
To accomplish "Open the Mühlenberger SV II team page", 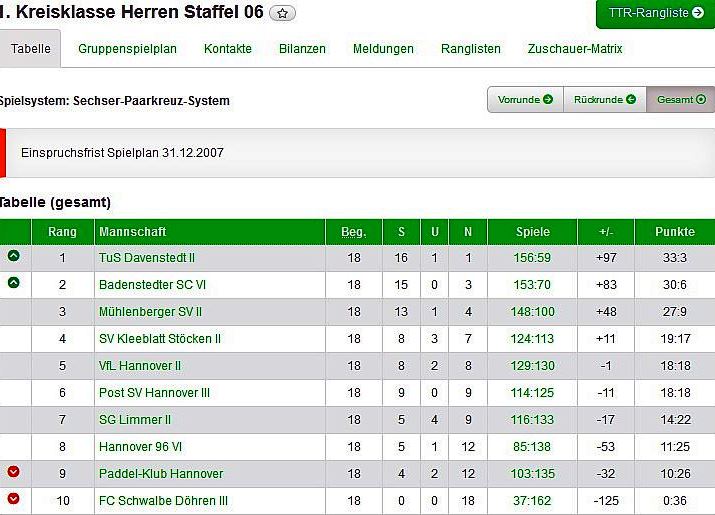I will 150,312.
